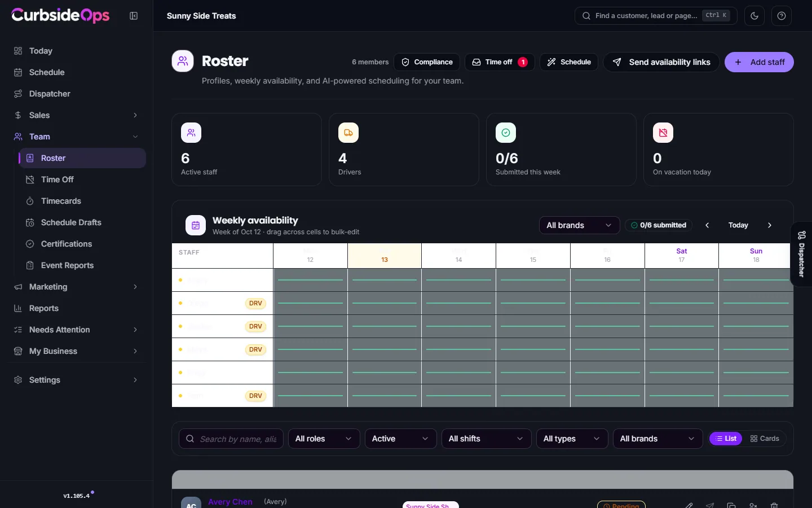The width and height of the screenshot is (812, 508).
Task: Advance to the next week arrow
Action: 770,225
